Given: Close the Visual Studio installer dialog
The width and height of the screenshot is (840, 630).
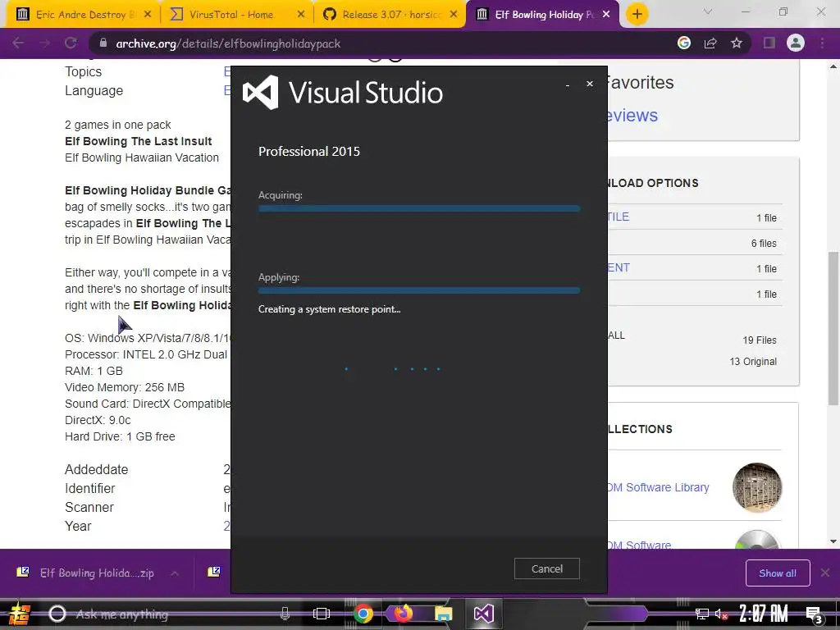Looking at the screenshot, I should pos(589,84).
